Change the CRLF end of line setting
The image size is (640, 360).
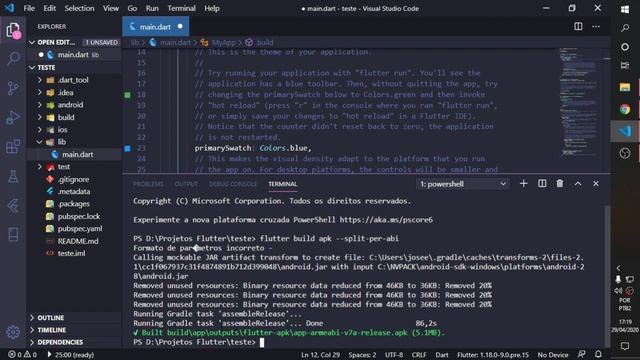point(419,355)
